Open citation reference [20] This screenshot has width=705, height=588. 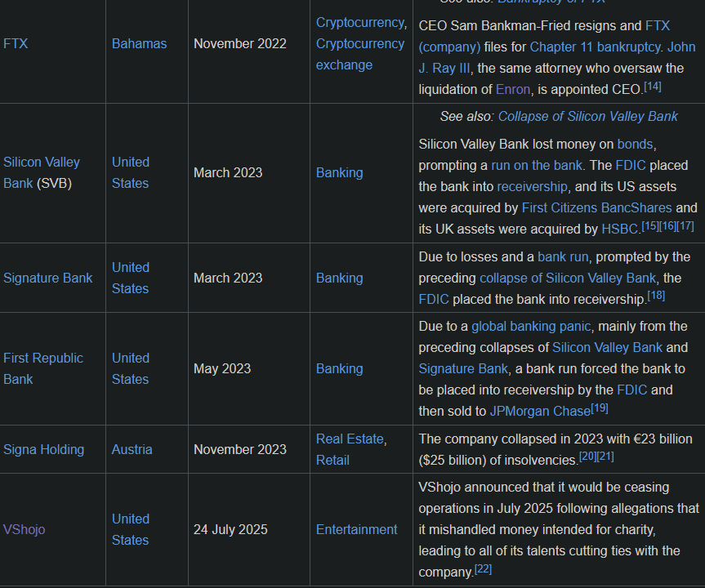587,457
